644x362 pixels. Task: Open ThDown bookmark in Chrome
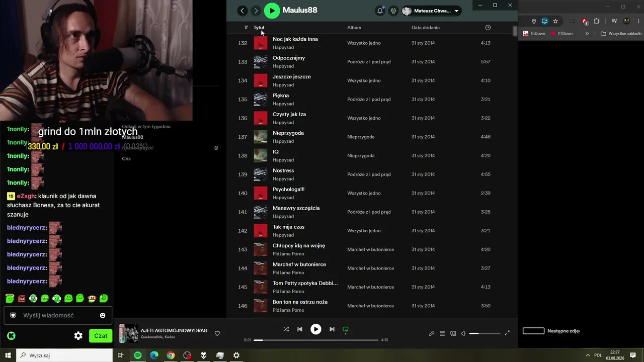[x=534, y=34]
